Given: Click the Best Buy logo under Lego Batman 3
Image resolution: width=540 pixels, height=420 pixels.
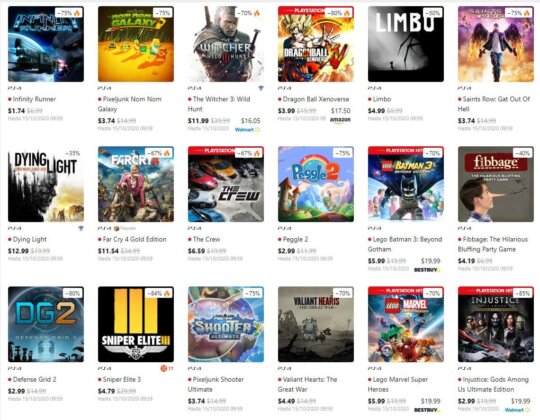Looking at the screenshot, I should [x=427, y=270].
